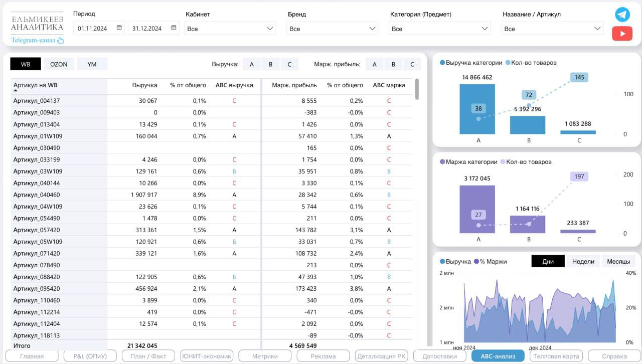Select row Артикул_004137

(x=212, y=101)
